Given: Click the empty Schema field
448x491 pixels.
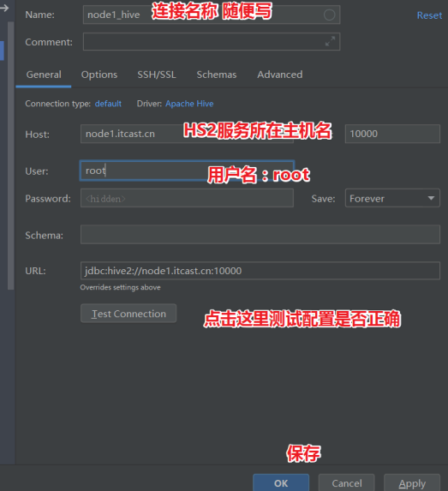Looking at the screenshot, I should coord(260,235).
